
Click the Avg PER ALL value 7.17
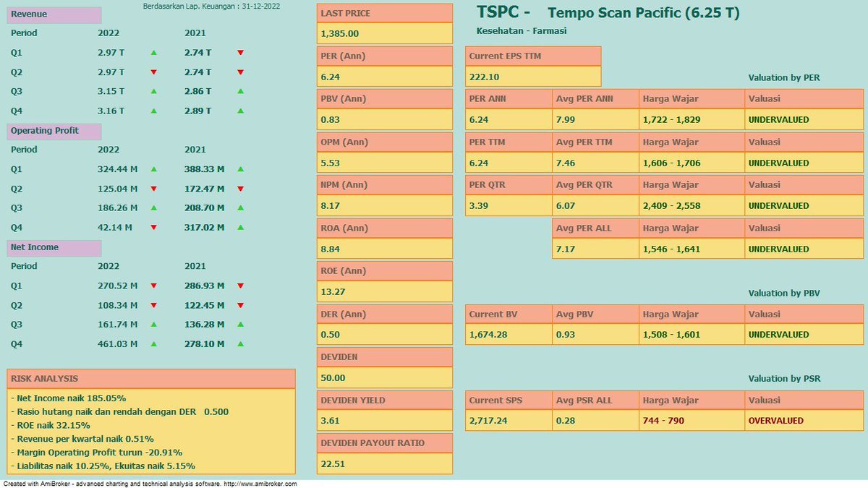point(595,249)
